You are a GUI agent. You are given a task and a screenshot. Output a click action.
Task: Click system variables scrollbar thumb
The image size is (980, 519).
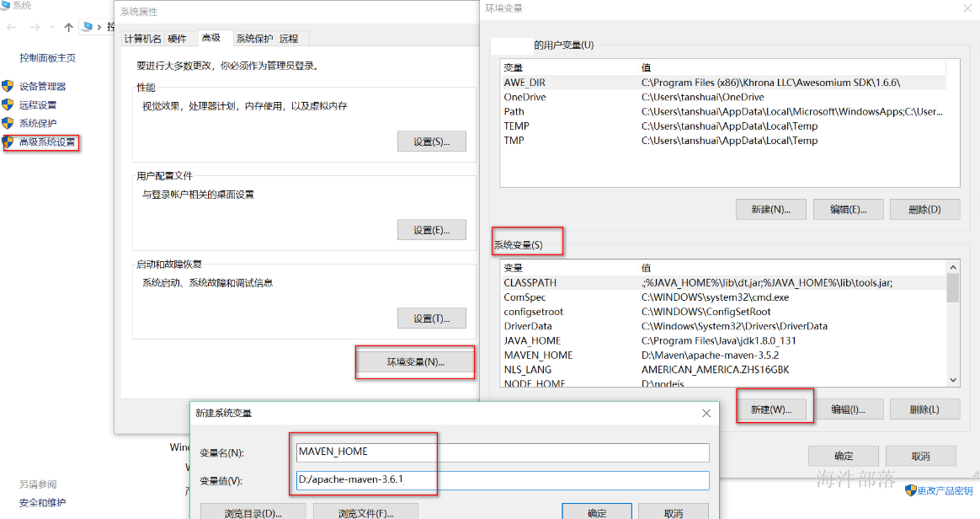953,288
